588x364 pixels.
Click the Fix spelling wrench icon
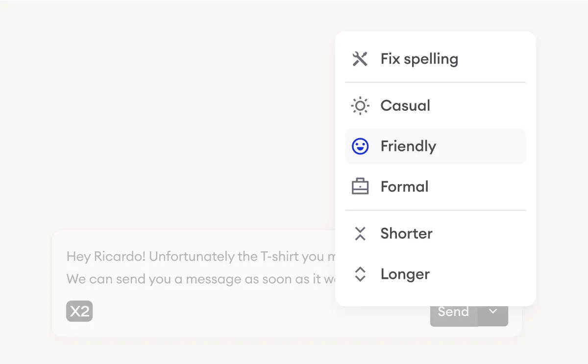[360, 59]
